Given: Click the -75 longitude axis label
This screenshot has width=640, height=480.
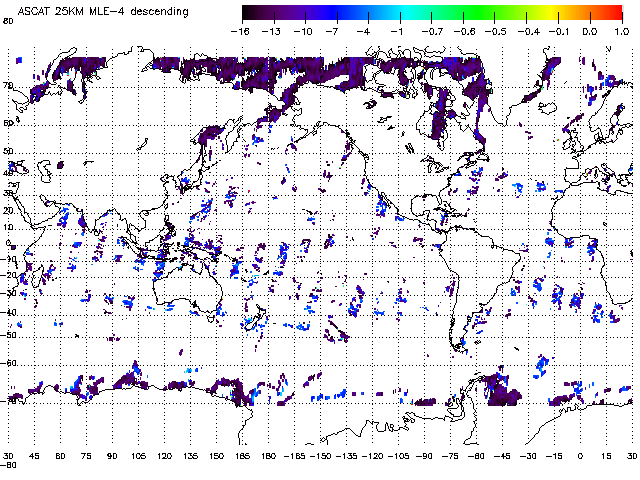Looking at the screenshot, I should 451,456.
